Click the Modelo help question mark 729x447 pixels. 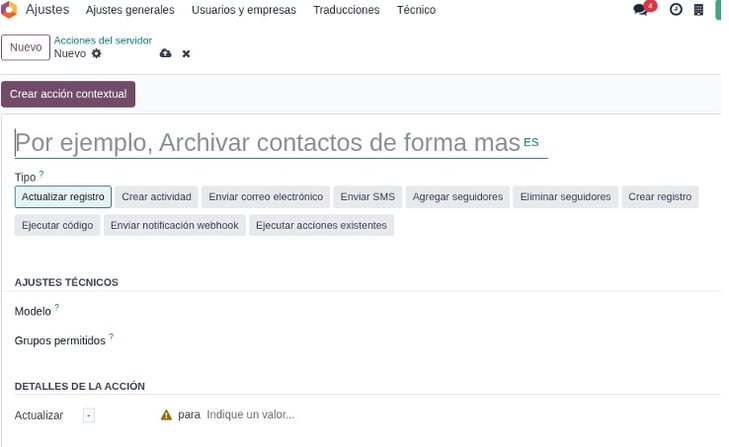(57, 307)
